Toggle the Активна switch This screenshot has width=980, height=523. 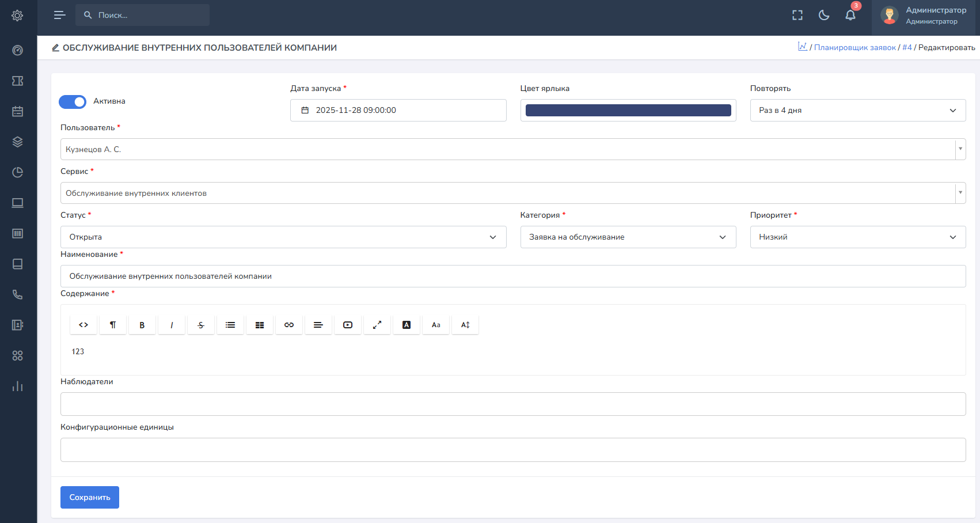click(73, 102)
